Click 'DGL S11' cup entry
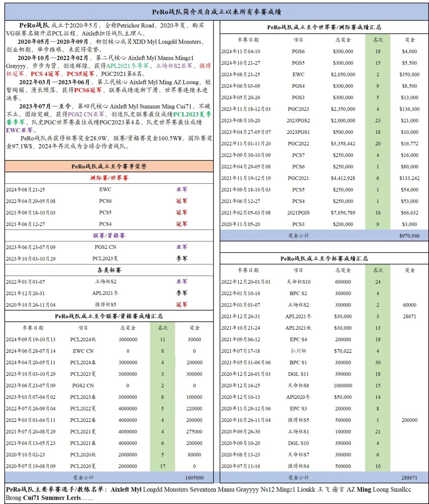The width and height of the screenshot is (429, 504). (x=298, y=374)
